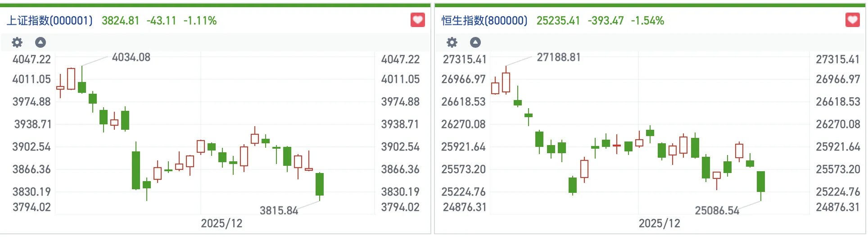Select the 27188.81 high label
The image size is (868, 237).
tap(559, 58)
